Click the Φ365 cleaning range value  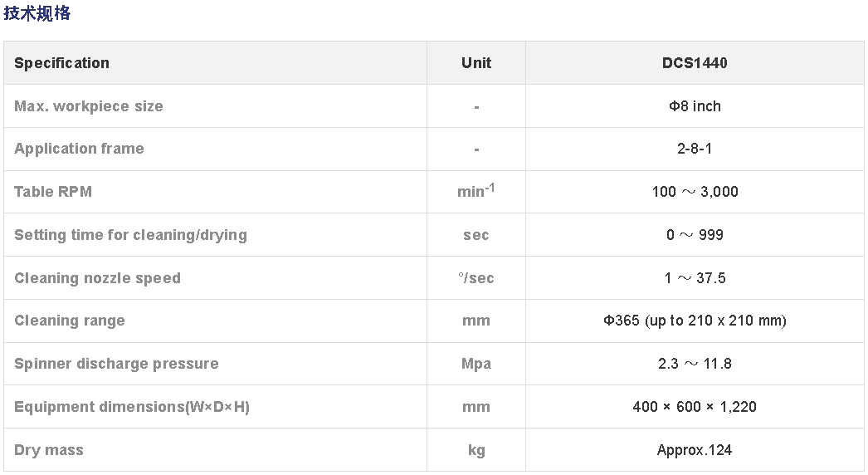[695, 321]
